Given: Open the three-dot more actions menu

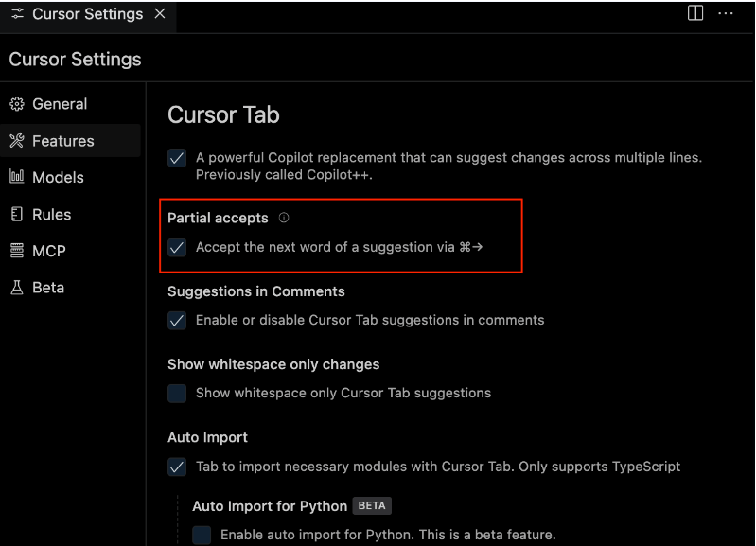Looking at the screenshot, I should pos(725,13).
